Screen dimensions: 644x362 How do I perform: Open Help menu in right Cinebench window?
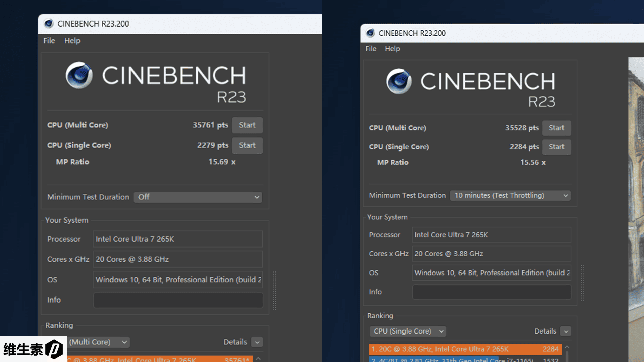coord(392,49)
